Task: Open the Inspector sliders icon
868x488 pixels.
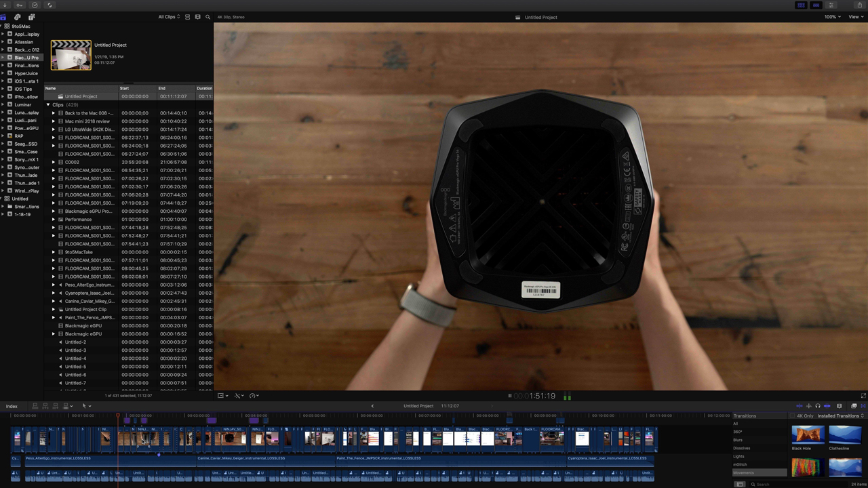Action: pos(831,5)
